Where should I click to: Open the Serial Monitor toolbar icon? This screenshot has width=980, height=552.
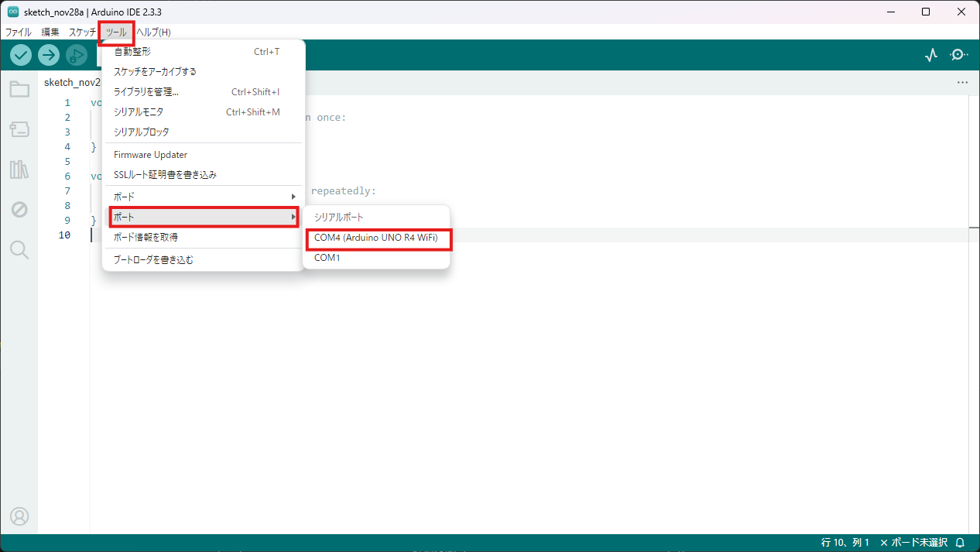(959, 55)
